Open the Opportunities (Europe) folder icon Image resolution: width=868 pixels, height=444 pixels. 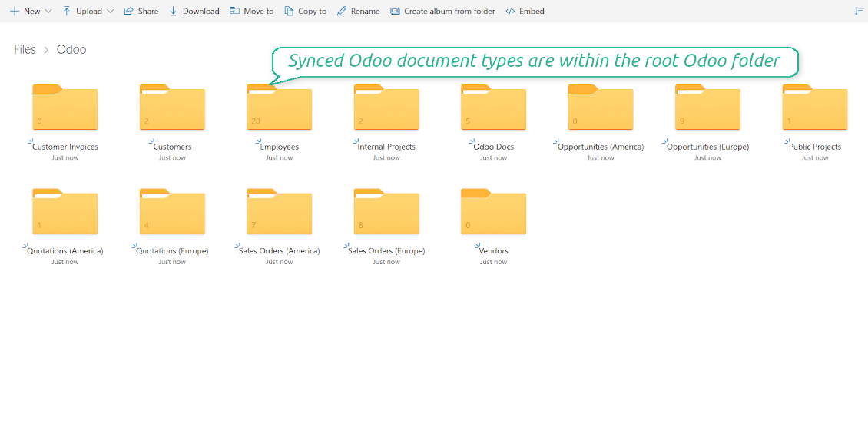(707, 108)
